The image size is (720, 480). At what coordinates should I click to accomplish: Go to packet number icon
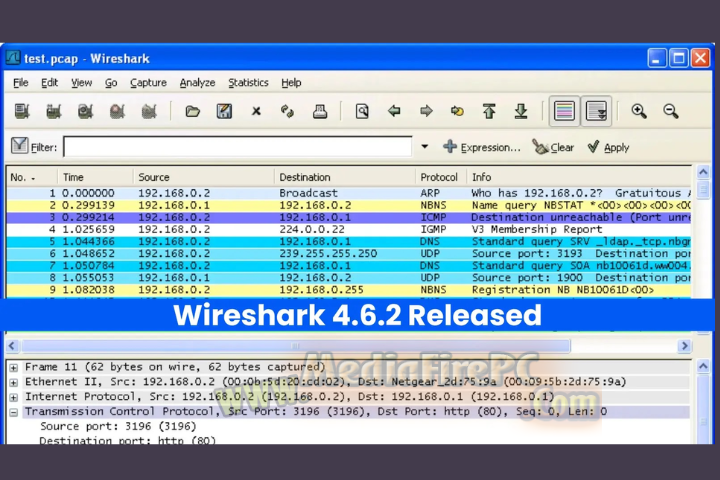(x=457, y=111)
